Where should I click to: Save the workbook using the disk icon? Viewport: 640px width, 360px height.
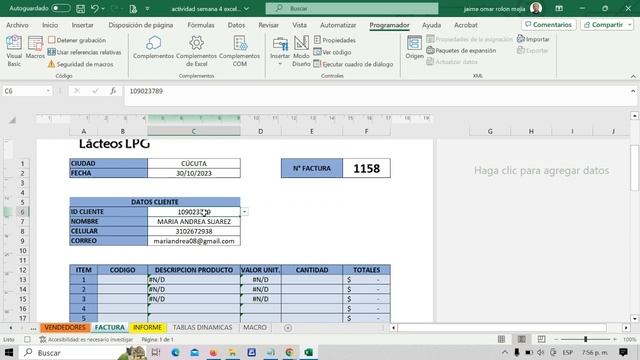[x=80, y=8]
